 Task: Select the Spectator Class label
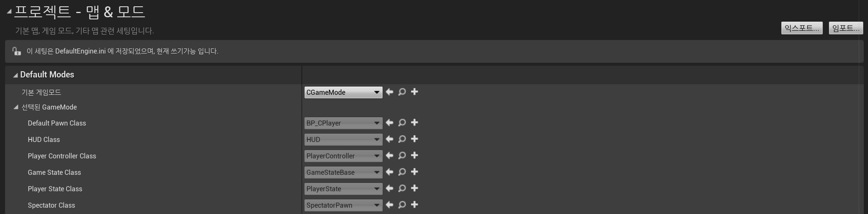tap(51, 205)
